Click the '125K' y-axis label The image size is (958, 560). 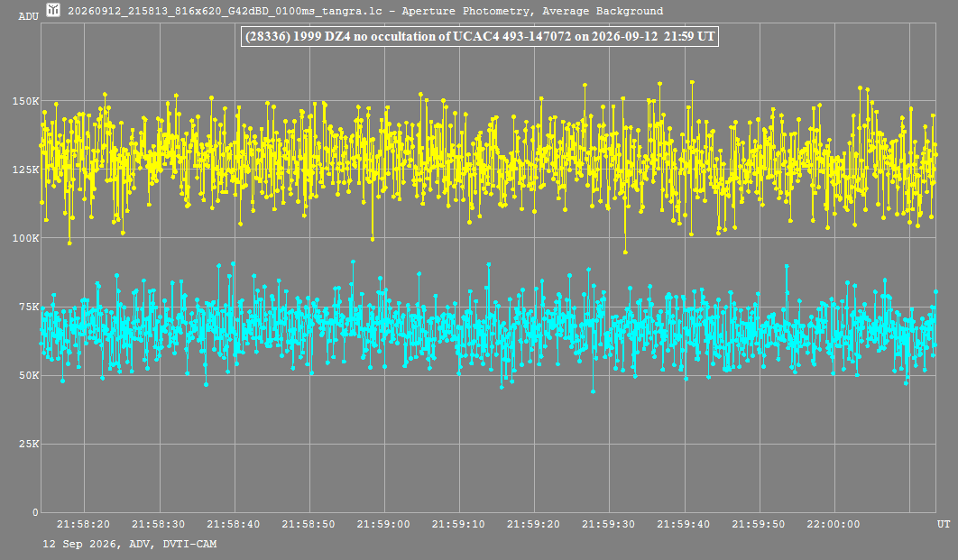[x=25, y=170]
